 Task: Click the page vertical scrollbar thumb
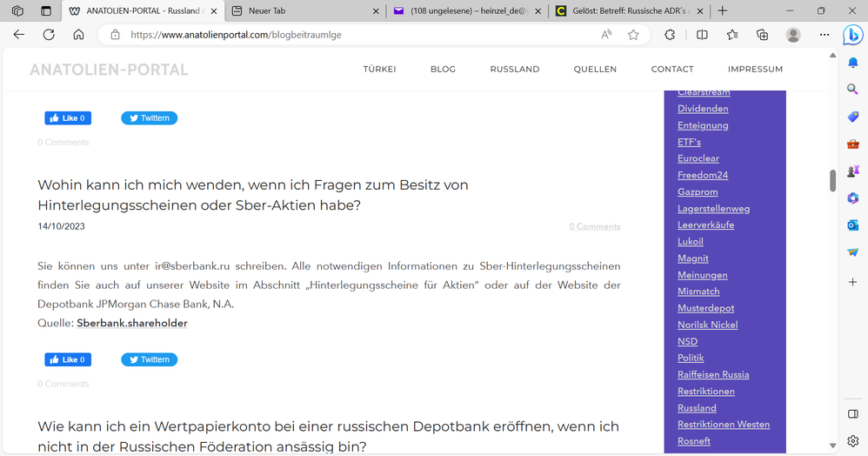[x=832, y=181]
